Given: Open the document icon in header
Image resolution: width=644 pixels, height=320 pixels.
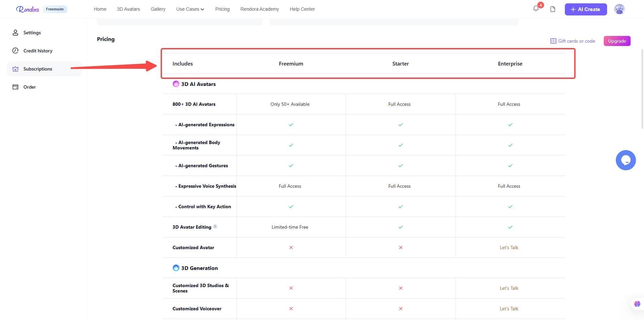Looking at the screenshot, I should tap(553, 9).
